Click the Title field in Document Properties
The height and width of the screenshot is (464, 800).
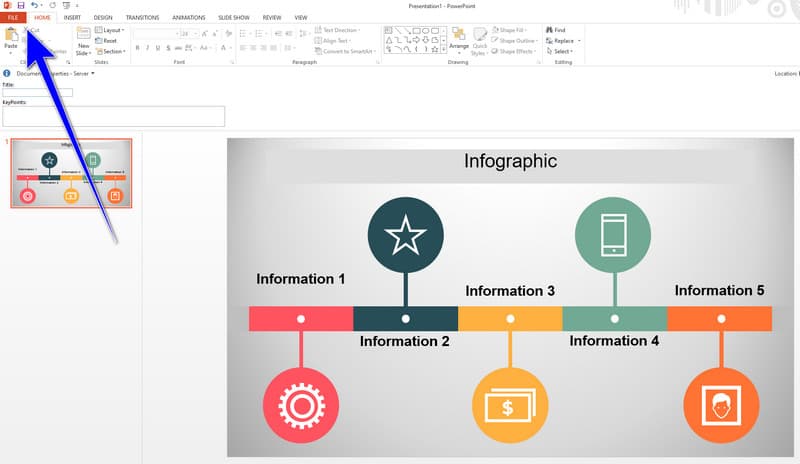[38, 92]
